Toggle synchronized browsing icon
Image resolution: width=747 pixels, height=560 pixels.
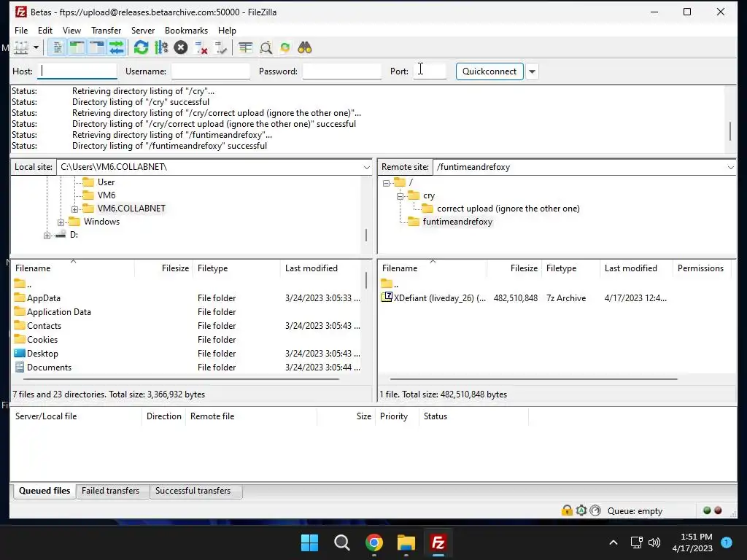point(285,47)
